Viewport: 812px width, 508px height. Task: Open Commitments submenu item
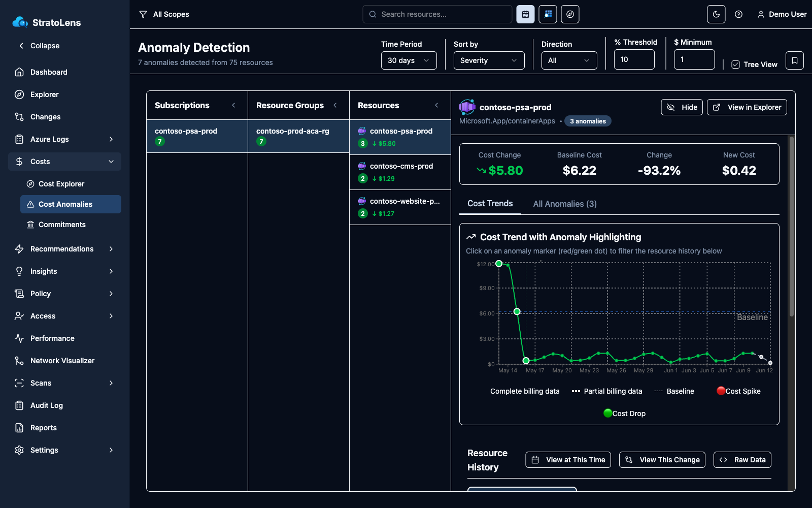tap(71, 225)
